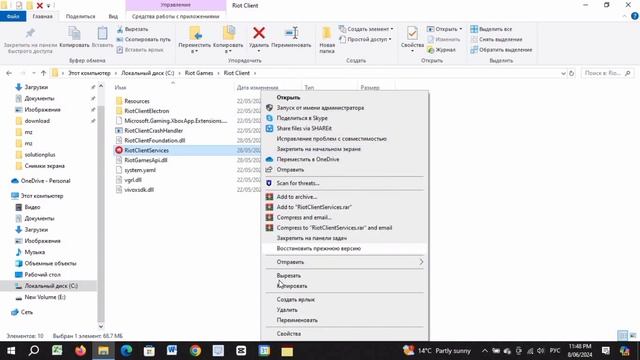This screenshot has height=360, width=640.
Task: Open Средства работы с приложениями tab
Action: tap(176, 16)
